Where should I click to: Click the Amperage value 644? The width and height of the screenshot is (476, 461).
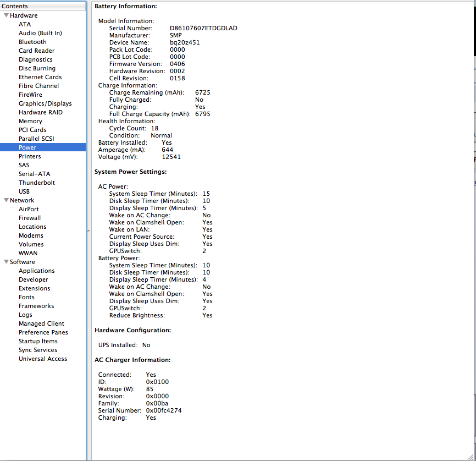167,150
